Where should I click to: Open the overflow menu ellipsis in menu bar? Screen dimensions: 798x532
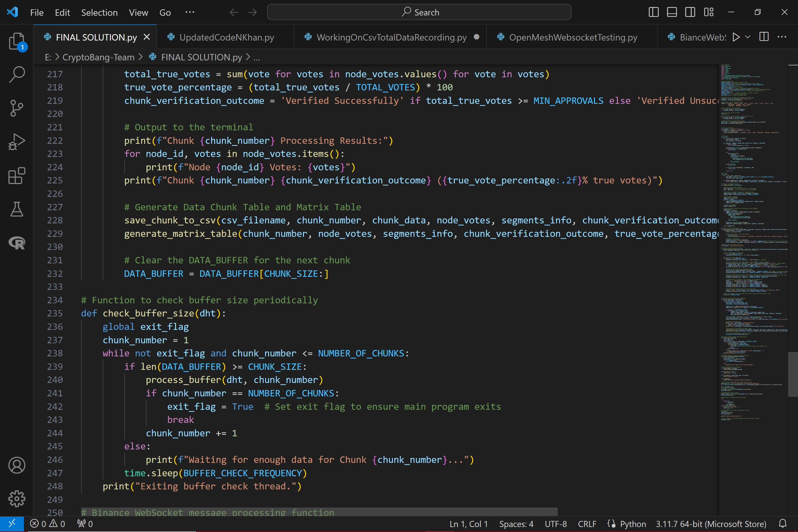[190, 13]
